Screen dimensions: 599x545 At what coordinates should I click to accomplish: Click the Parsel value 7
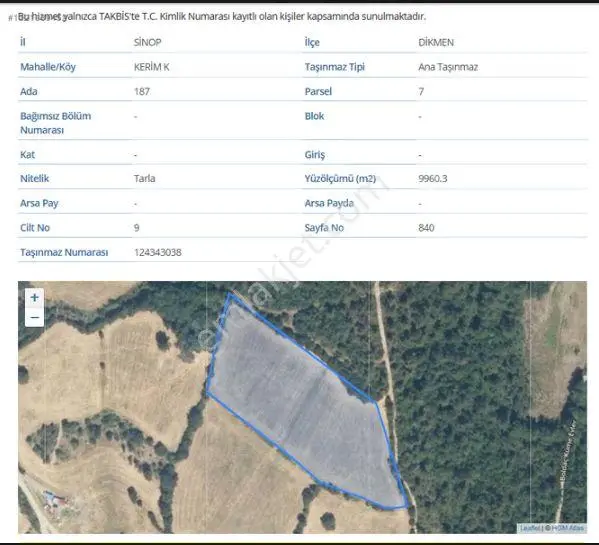point(421,92)
